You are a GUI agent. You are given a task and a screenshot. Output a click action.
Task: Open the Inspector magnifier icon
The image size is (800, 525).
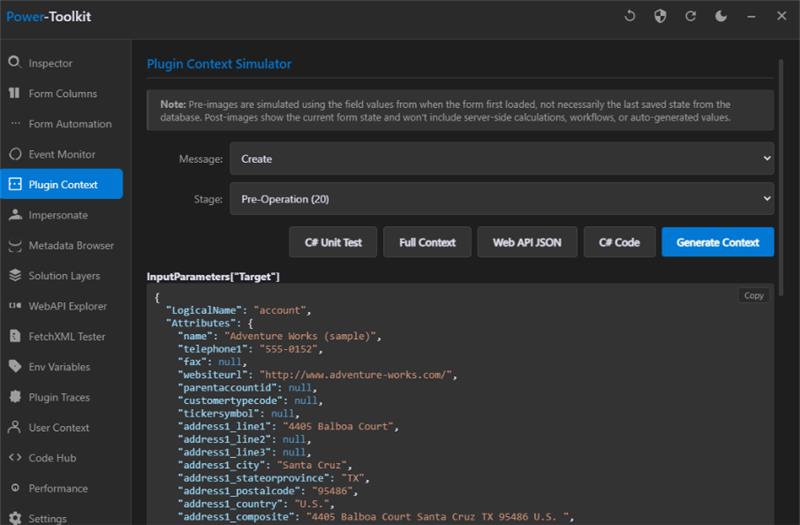coord(14,63)
